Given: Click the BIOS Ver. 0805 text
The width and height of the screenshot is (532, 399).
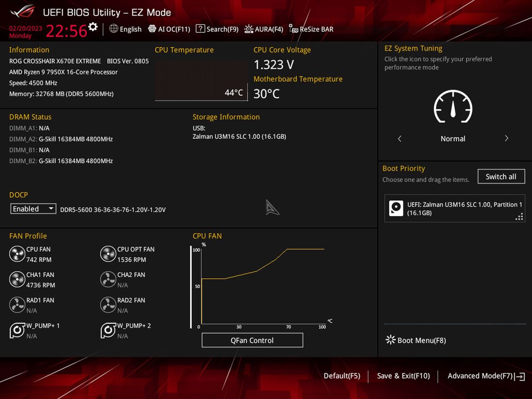Looking at the screenshot, I should [128, 61].
